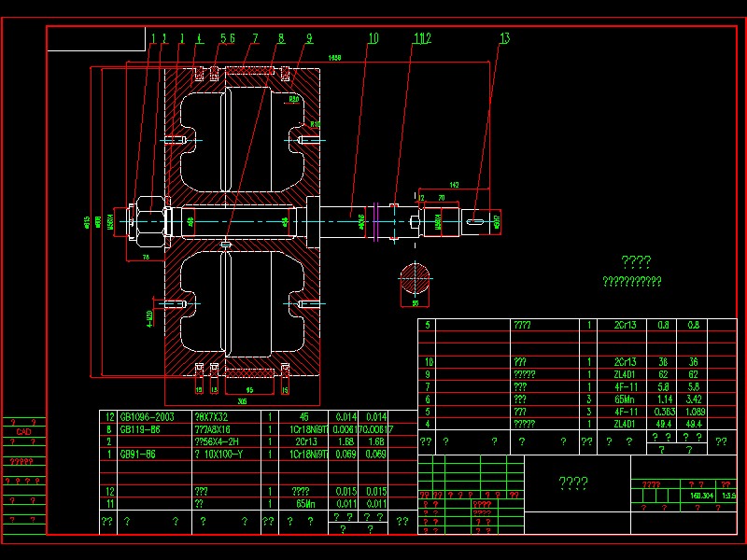Click the R30 radius annotation

(x=294, y=99)
